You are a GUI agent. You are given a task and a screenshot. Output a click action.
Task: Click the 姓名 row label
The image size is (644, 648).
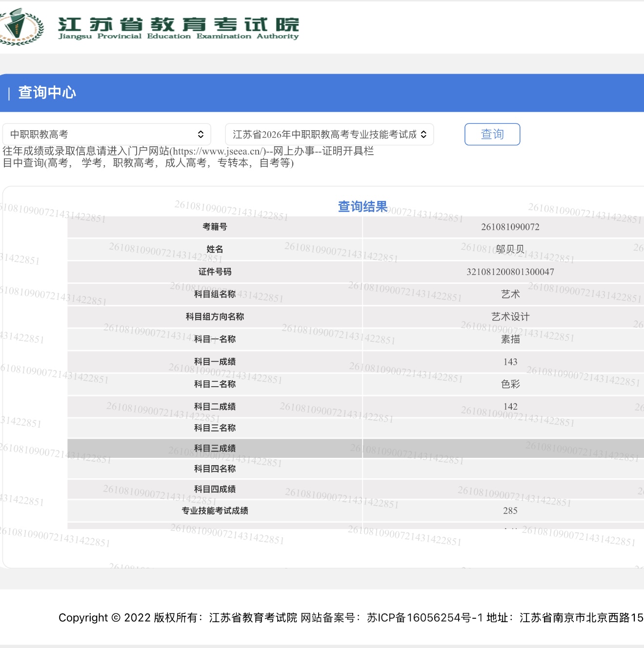[215, 249]
